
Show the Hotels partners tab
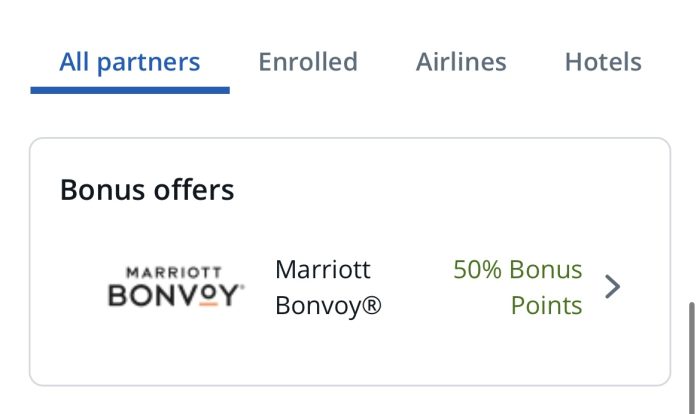(603, 62)
